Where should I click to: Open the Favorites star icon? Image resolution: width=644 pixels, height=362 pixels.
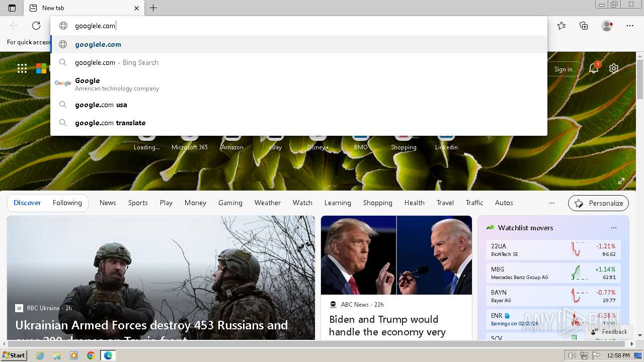tap(561, 26)
